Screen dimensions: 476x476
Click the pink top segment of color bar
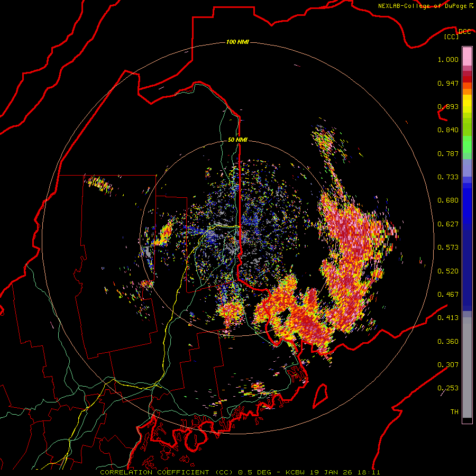(x=467, y=56)
